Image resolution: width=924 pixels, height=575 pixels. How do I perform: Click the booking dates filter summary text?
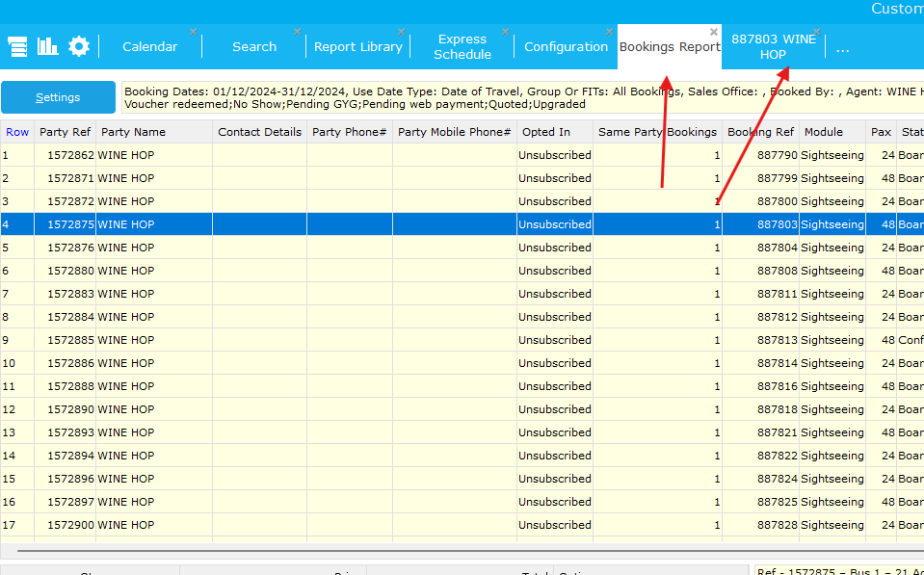pos(523,98)
